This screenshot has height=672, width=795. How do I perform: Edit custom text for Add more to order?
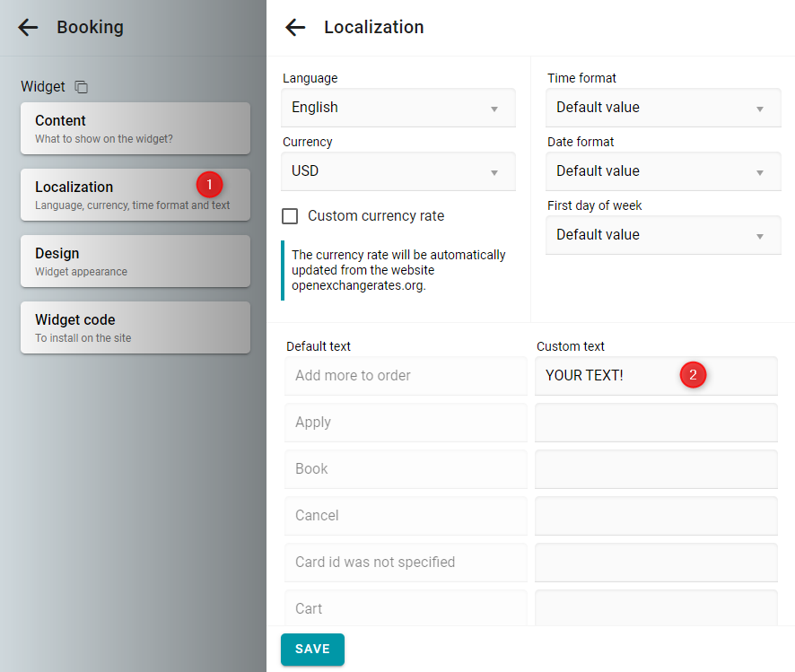(x=656, y=376)
